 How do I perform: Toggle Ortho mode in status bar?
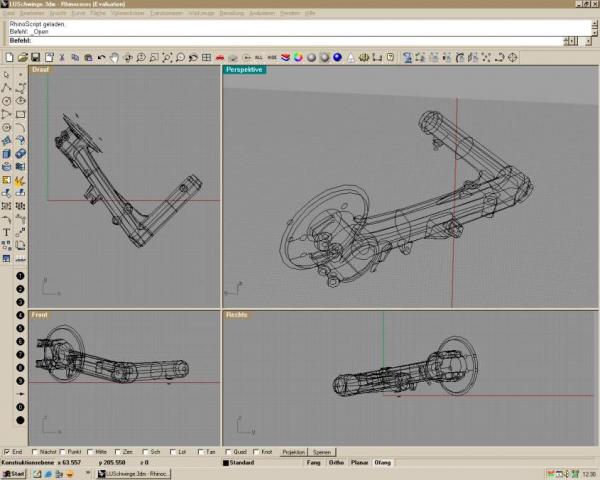(336, 462)
